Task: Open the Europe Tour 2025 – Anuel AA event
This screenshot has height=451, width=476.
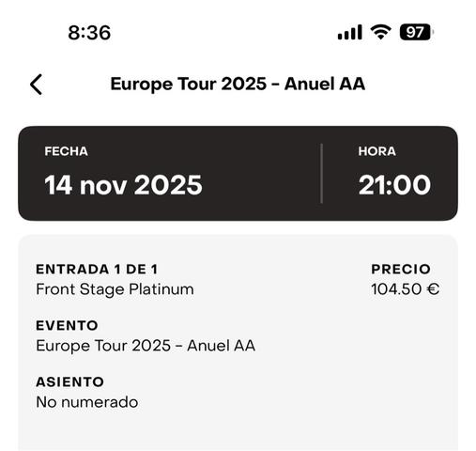Action: (x=146, y=346)
